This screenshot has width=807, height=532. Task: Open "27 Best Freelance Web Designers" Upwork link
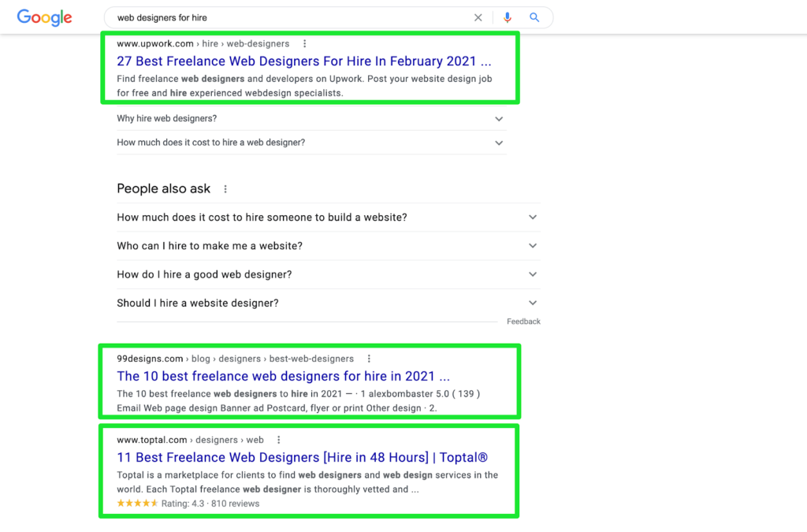tap(303, 61)
